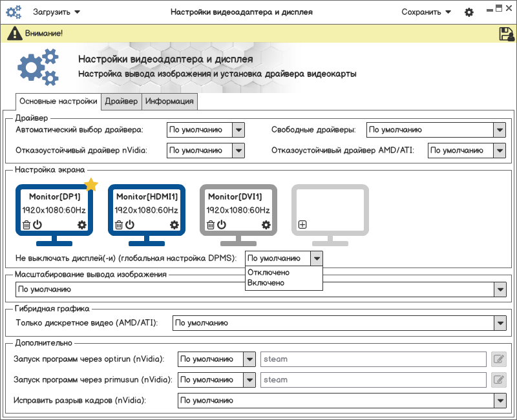Image resolution: width=517 pixels, height=420 pixels.
Task: Expand Масштабирование вывода изображения combo box
Action: point(261,289)
